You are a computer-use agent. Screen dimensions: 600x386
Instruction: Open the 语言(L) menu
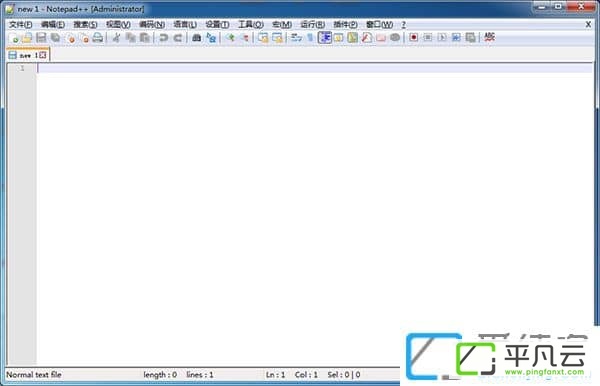(x=185, y=24)
